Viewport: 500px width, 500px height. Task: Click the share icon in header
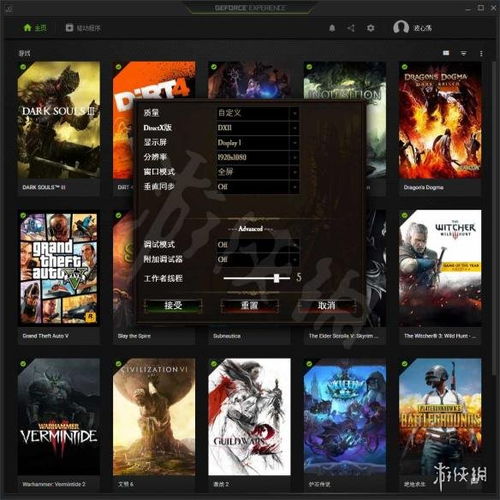click(x=351, y=28)
